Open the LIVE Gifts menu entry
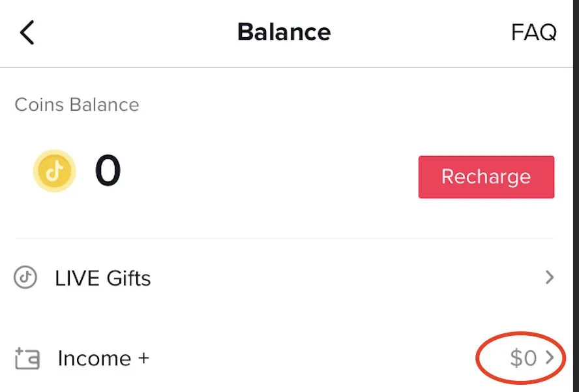This screenshot has height=392, width=579. (x=103, y=279)
